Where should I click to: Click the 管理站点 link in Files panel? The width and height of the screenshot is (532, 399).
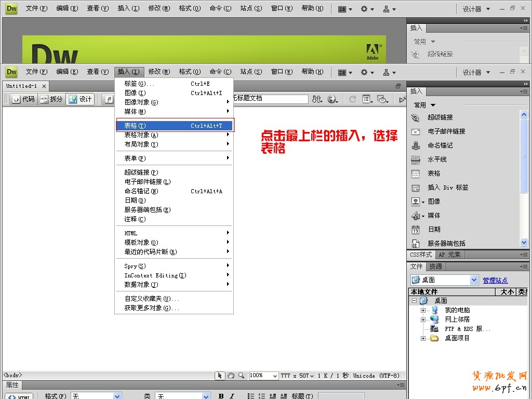click(x=495, y=280)
